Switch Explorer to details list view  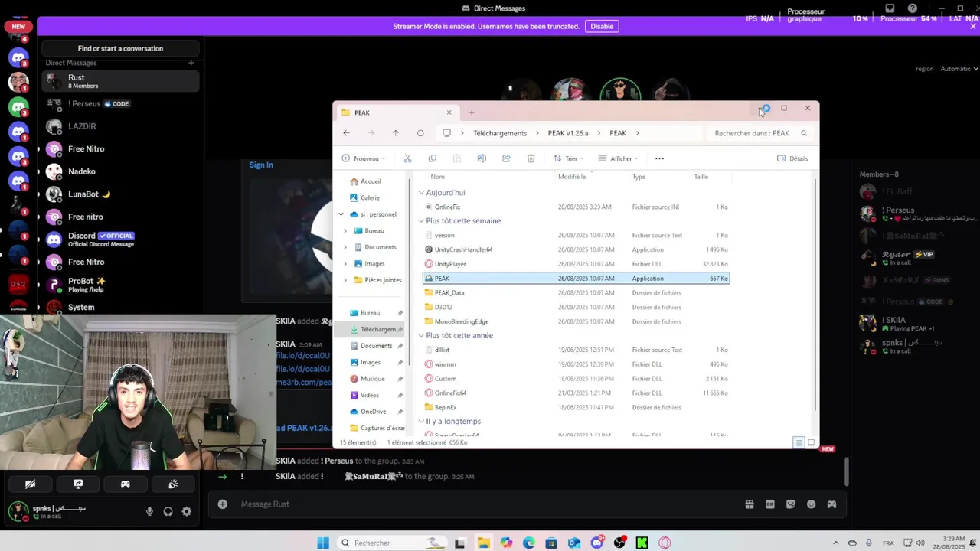pyautogui.click(x=799, y=442)
